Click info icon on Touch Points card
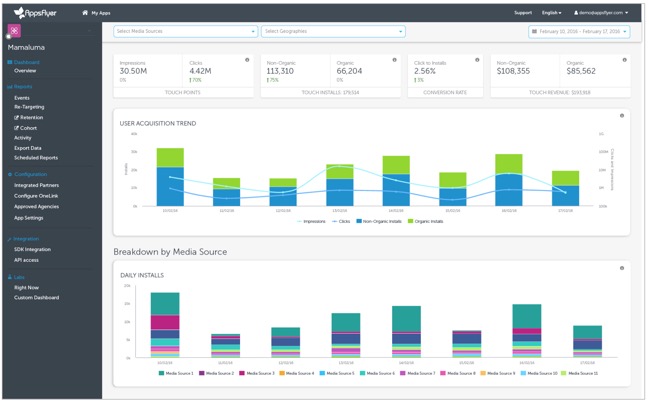 tap(247, 60)
